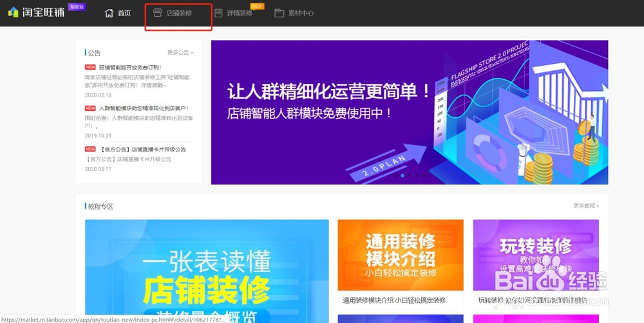Select the highlighted second carousel dot

coord(402,175)
